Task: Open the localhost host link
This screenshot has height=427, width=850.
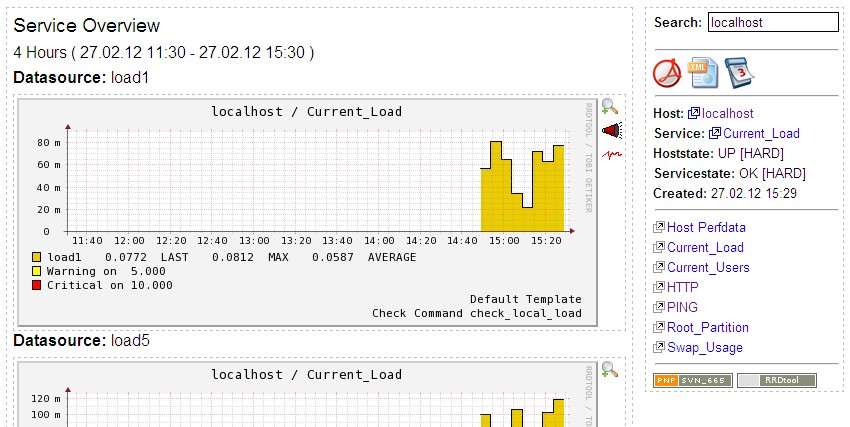Action: [x=727, y=113]
